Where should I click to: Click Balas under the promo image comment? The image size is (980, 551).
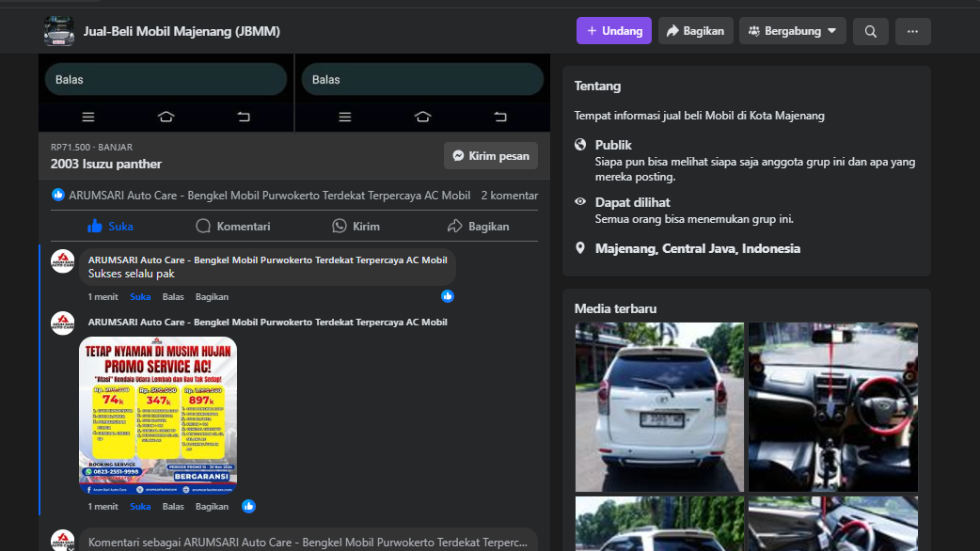pyautogui.click(x=173, y=507)
